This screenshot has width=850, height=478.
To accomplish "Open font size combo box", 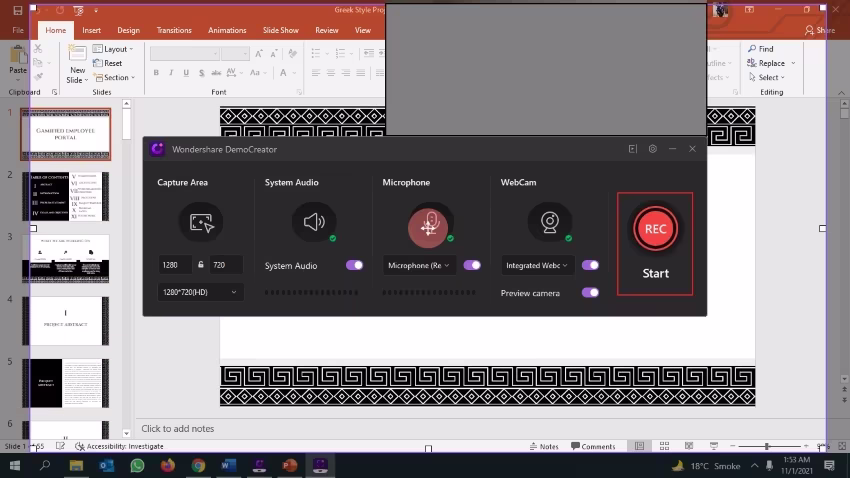I will pos(235,53).
